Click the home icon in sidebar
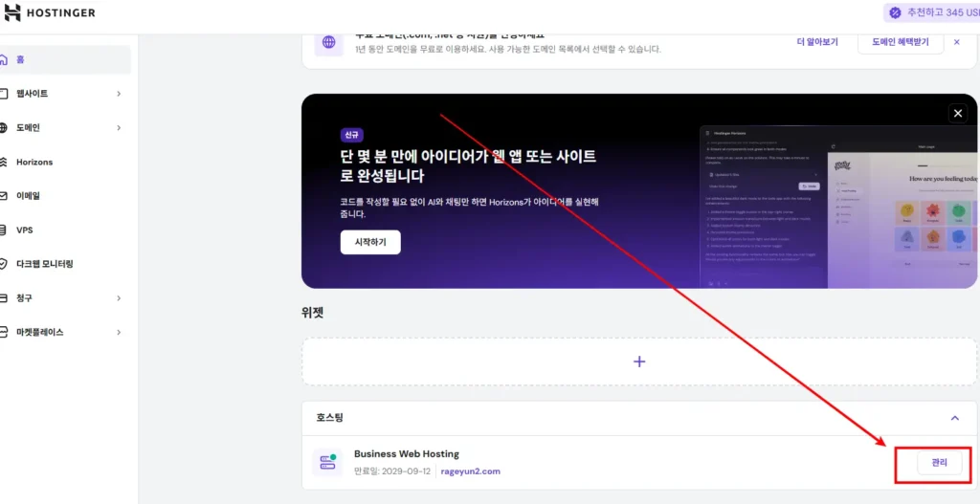980x504 pixels. tap(4, 60)
